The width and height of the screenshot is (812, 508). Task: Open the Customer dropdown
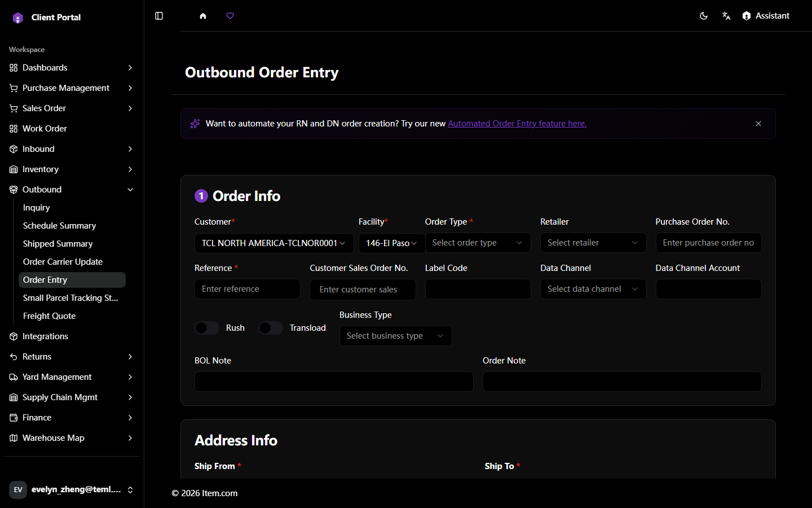point(274,243)
